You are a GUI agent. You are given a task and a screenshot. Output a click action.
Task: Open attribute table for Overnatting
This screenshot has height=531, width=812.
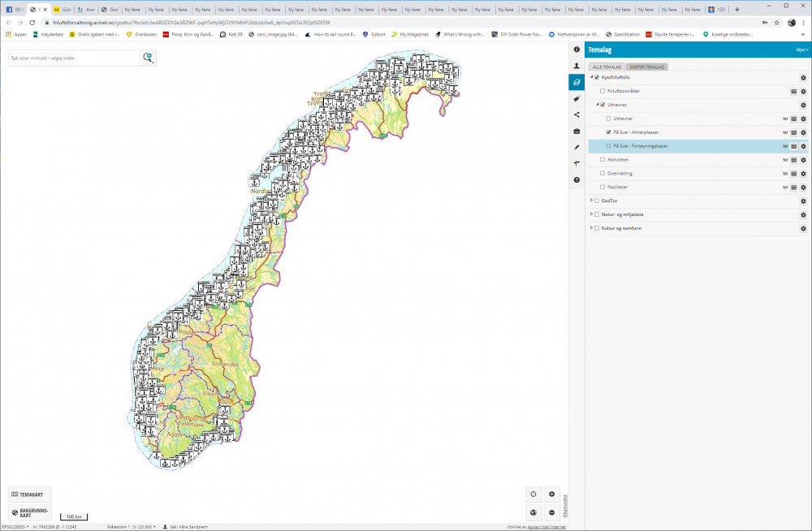[x=793, y=174]
